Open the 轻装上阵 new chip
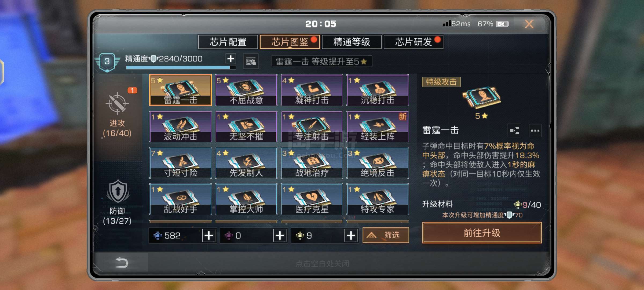 point(378,126)
